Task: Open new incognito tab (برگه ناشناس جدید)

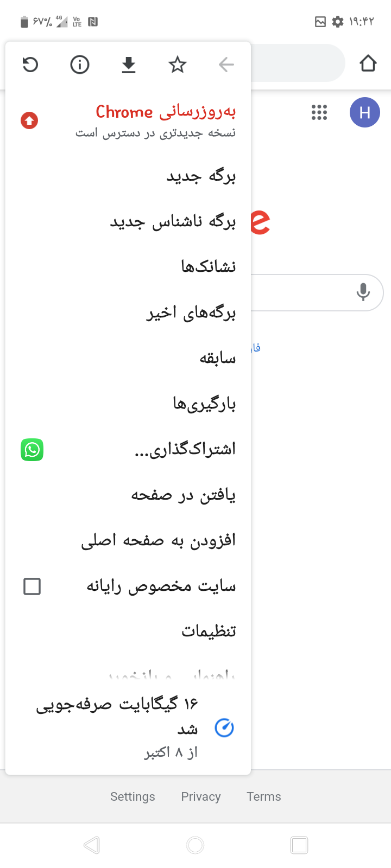Action: coord(173,222)
